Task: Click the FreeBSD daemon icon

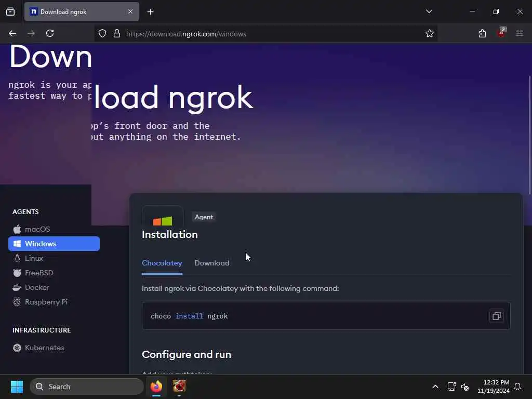Action: (x=17, y=273)
